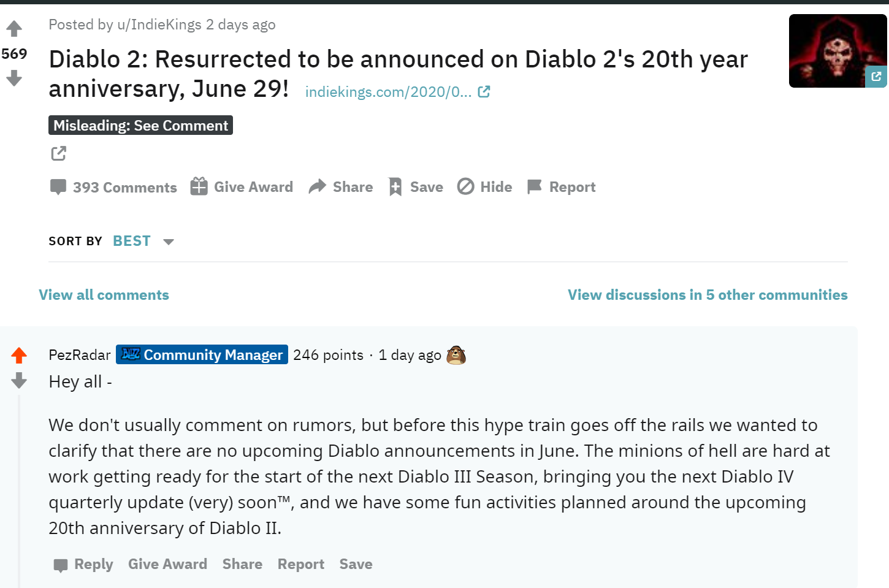Image resolution: width=889 pixels, height=588 pixels.
Task: Toggle upvote on PezRadar's comment
Action: (x=19, y=355)
